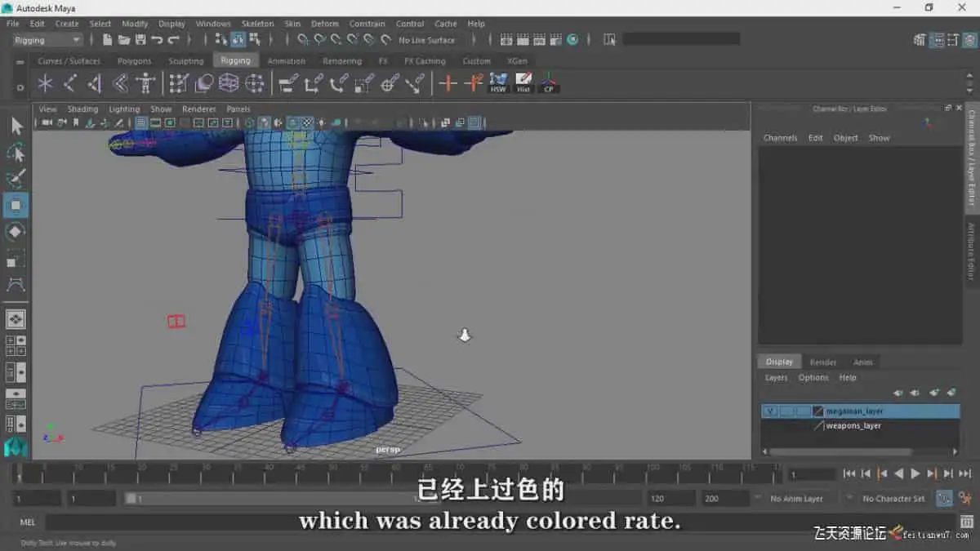Click the Layer Editor horizontal scrollbar
Viewport: 980px width, 551px height.
click(x=840, y=451)
